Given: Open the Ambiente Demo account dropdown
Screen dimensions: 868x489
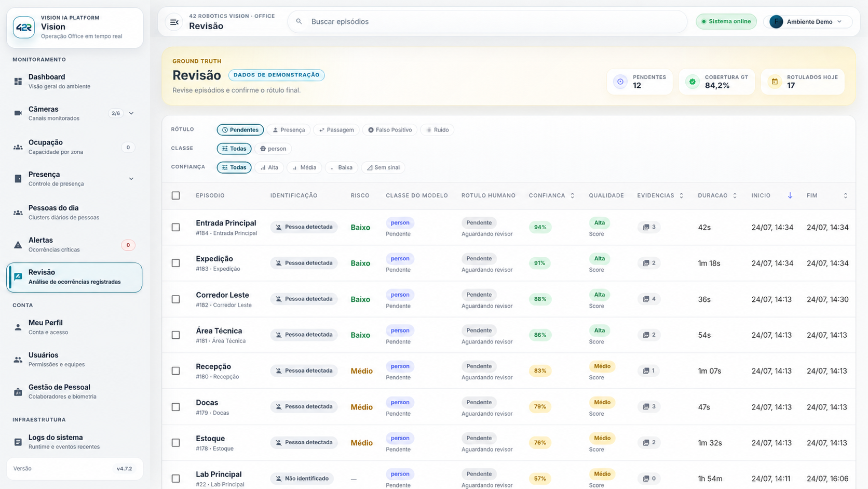Looking at the screenshot, I should click(x=808, y=22).
